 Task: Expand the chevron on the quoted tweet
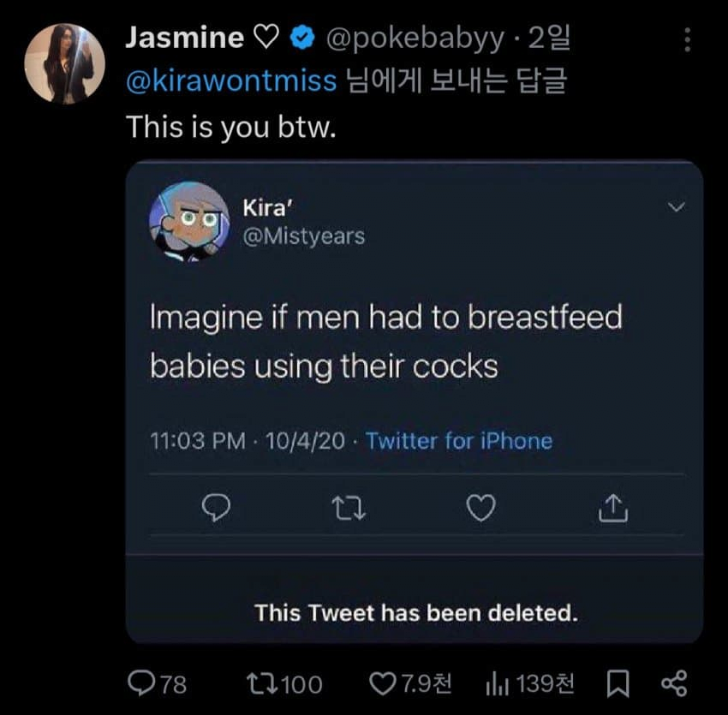[x=676, y=208]
